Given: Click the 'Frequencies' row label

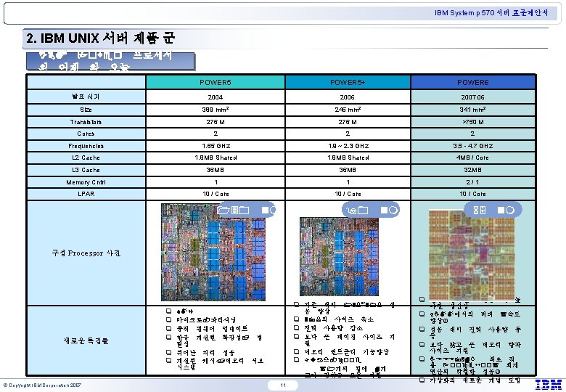Looking at the screenshot, I should 86,146.
